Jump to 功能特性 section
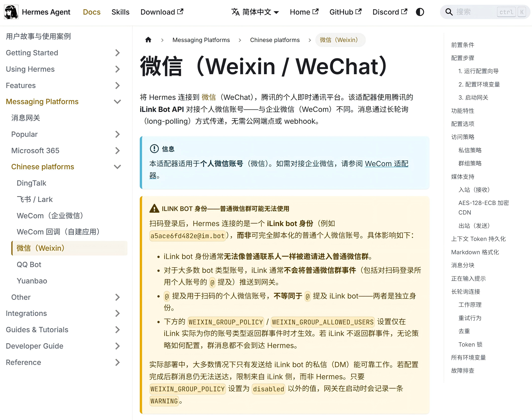 463,111
